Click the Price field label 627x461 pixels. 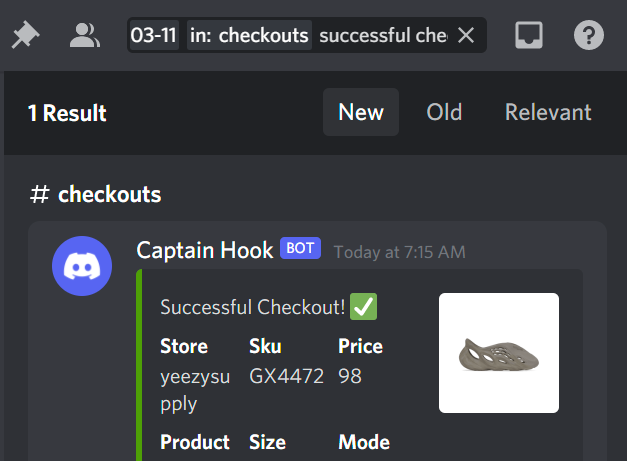[x=360, y=346]
